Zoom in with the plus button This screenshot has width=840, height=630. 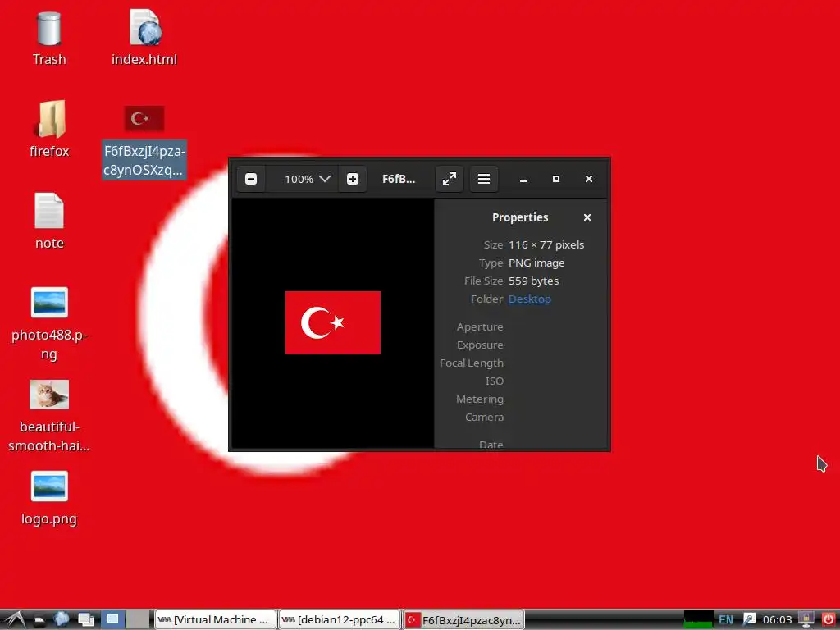click(353, 179)
